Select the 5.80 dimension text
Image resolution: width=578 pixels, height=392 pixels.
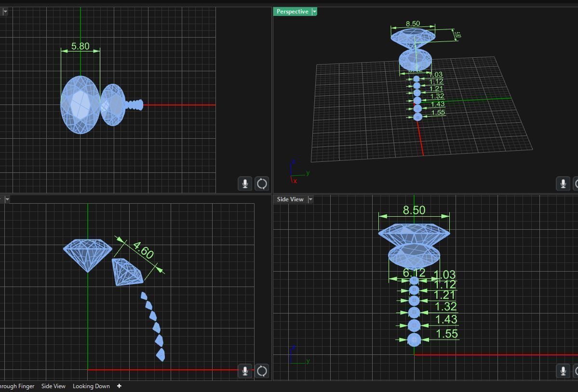81,46
